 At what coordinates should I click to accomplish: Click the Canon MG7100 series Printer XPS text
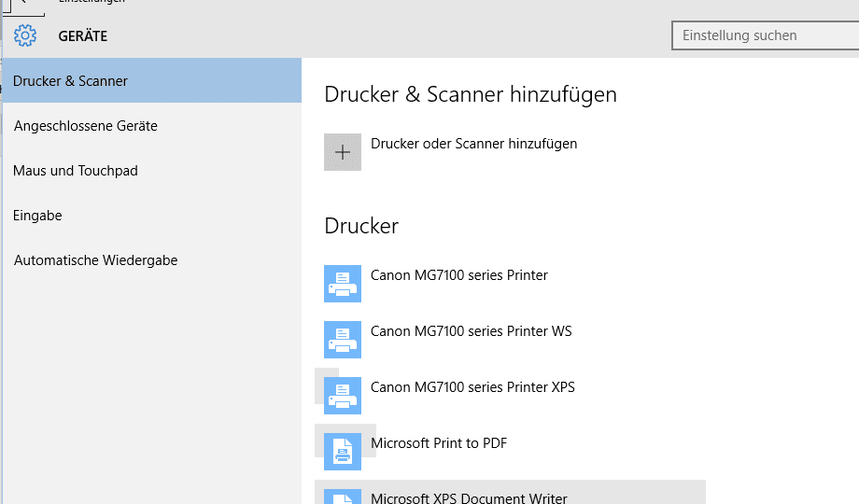pyautogui.click(x=472, y=386)
